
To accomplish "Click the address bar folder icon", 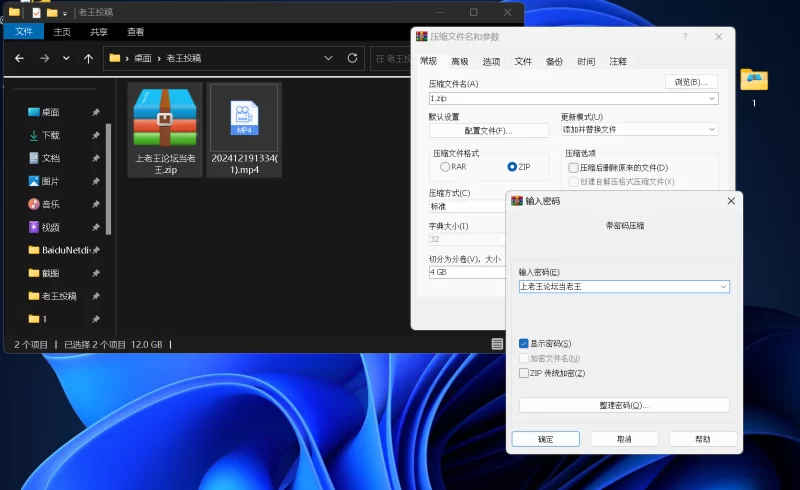I will point(115,58).
